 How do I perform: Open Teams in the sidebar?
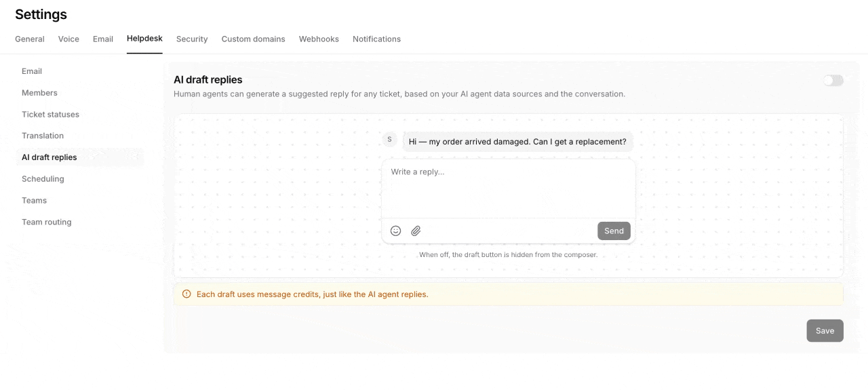[80, 201]
